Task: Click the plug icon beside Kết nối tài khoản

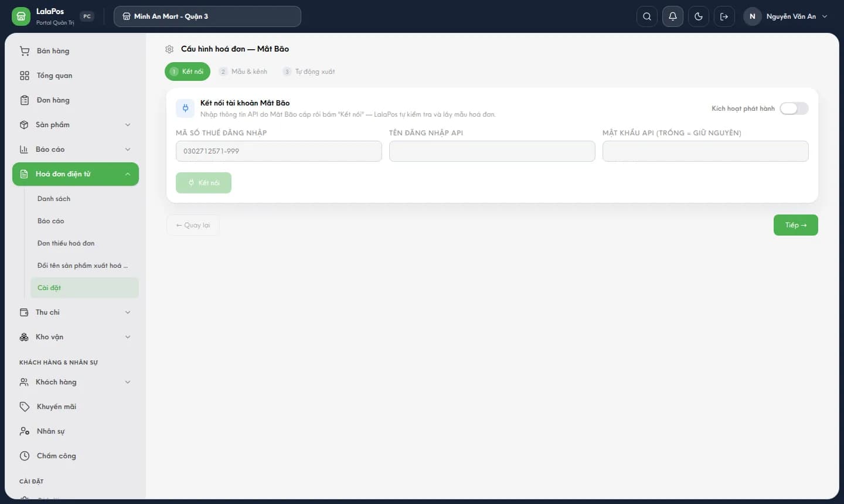Action: tap(185, 108)
